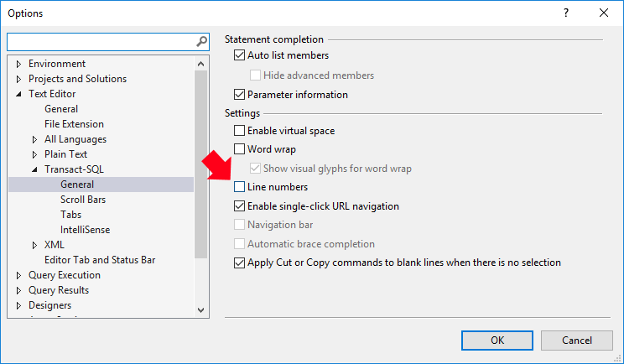The height and width of the screenshot is (364, 624).
Task: Expand the Designers node
Action: (x=18, y=305)
